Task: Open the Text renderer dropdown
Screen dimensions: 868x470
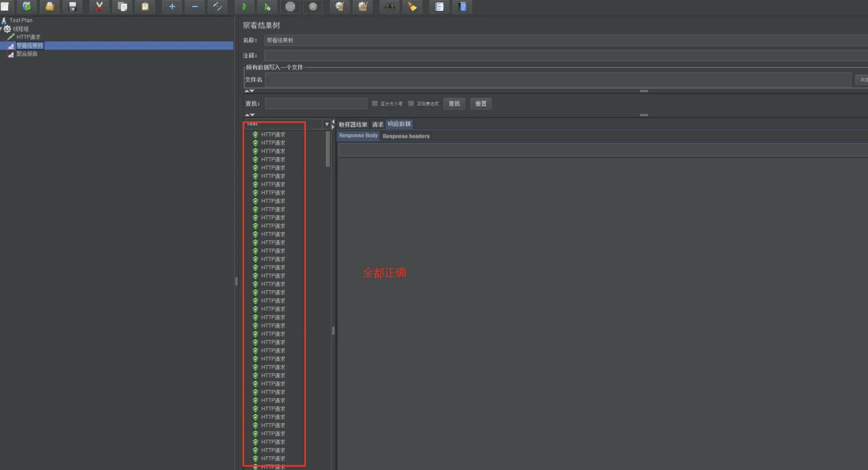Action: (x=327, y=125)
